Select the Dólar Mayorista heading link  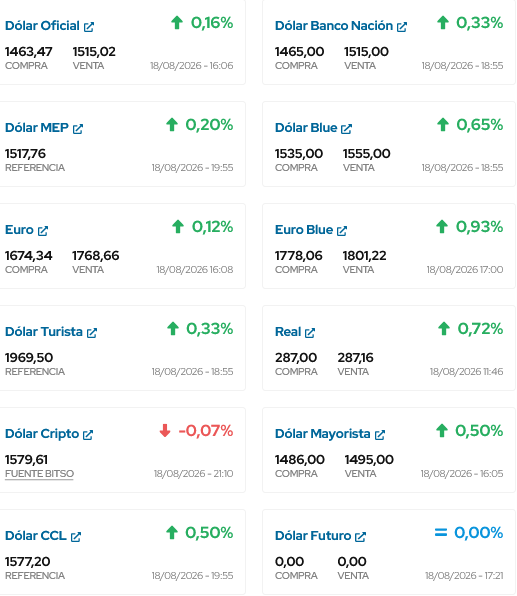pyautogui.click(x=322, y=434)
